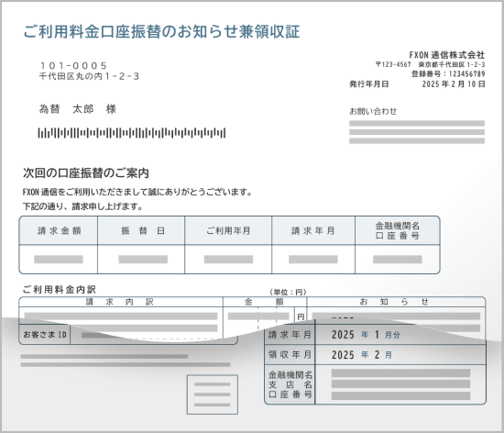Click the （単位：円） note
The image size is (504, 433).
pos(288,292)
